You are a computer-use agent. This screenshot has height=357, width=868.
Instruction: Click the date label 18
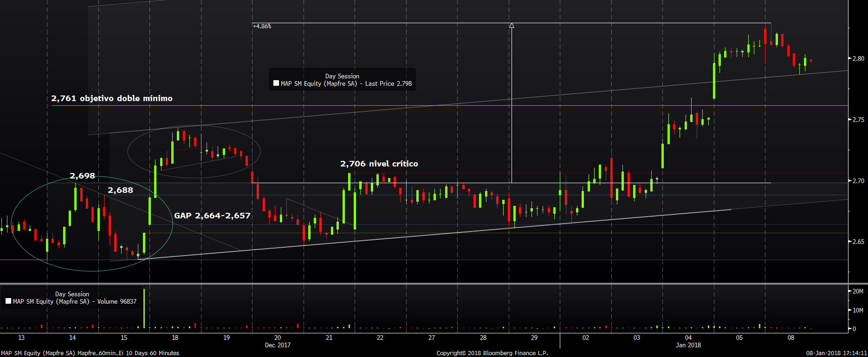[175, 338]
